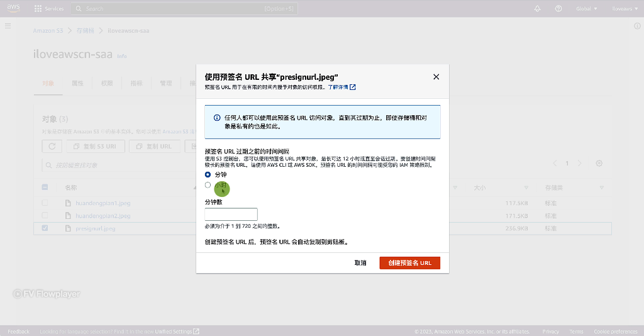This screenshot has width=644, height=336.
Task: Close the presigned URL dialog
Action: tap(436, 77)
